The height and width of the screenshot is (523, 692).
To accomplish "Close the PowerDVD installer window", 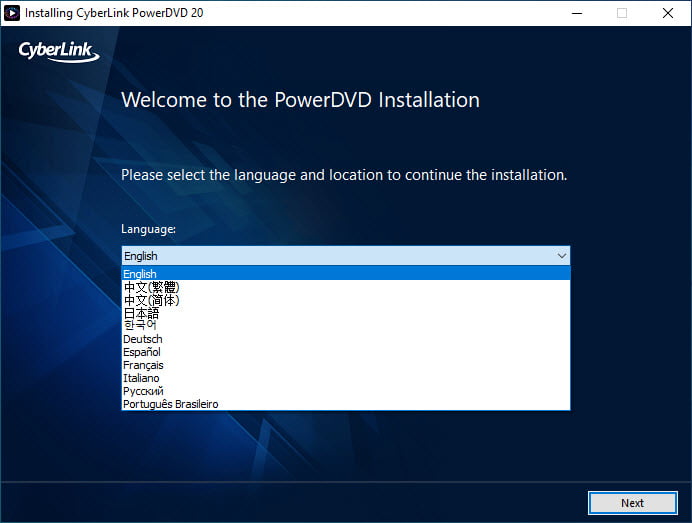I will pyautogui.click(x=668, y=13).
